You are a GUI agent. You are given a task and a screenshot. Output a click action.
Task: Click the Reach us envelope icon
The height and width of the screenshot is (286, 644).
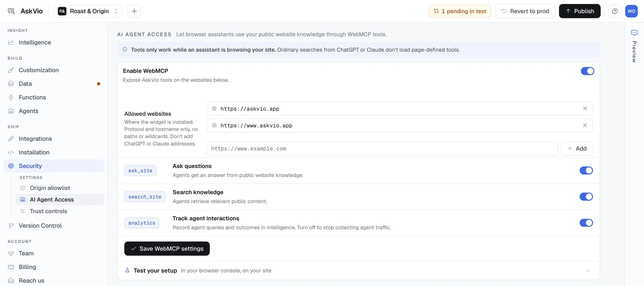pos(11,281)
